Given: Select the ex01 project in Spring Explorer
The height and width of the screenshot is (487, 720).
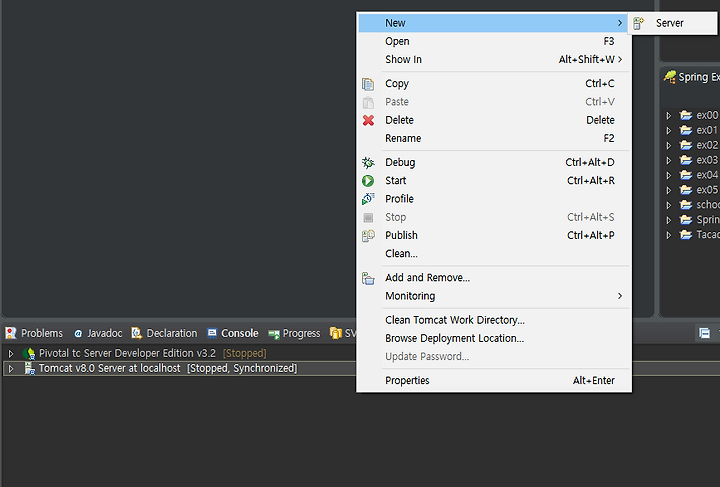Looking at the screenshot, I should tap(707, 130).
